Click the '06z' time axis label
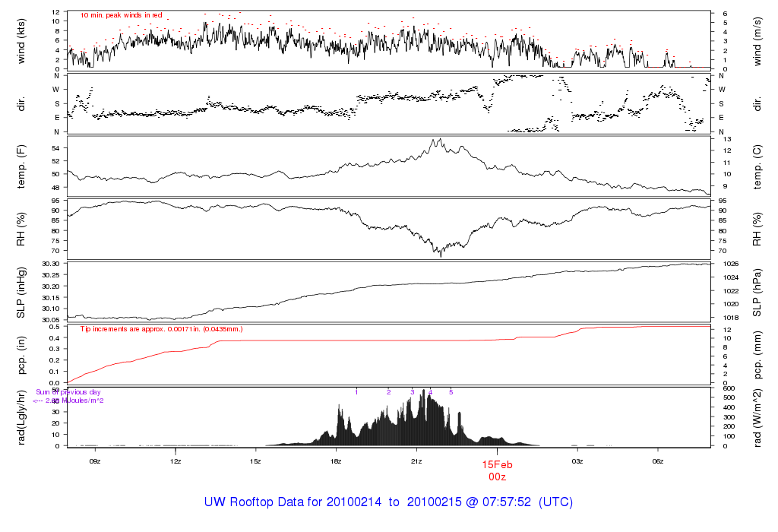Image resolution: width=778 pixels, height=532 pixels. (x=657, y=461)
